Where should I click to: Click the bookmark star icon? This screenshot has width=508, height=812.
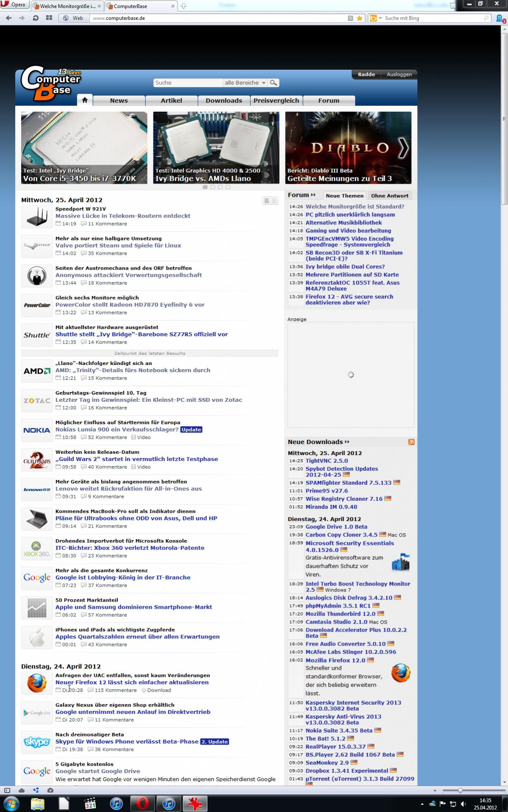[x=360, y=18]
